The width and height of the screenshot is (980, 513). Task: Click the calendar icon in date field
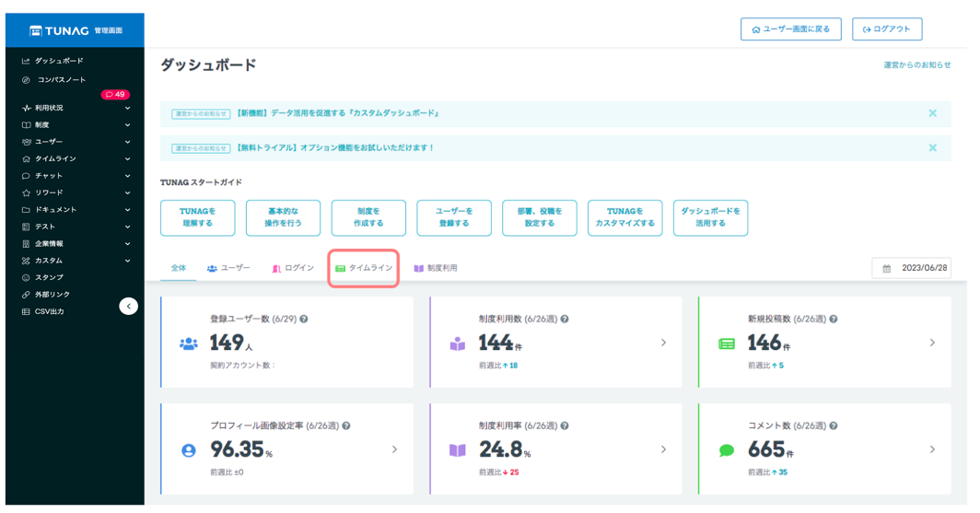pyautogui.click(x=886, y=269)
